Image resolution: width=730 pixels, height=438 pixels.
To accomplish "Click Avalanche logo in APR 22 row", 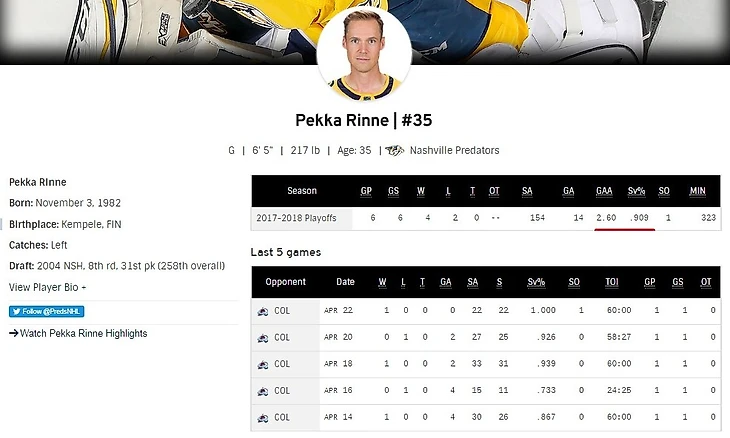I will tap(263, 311).
